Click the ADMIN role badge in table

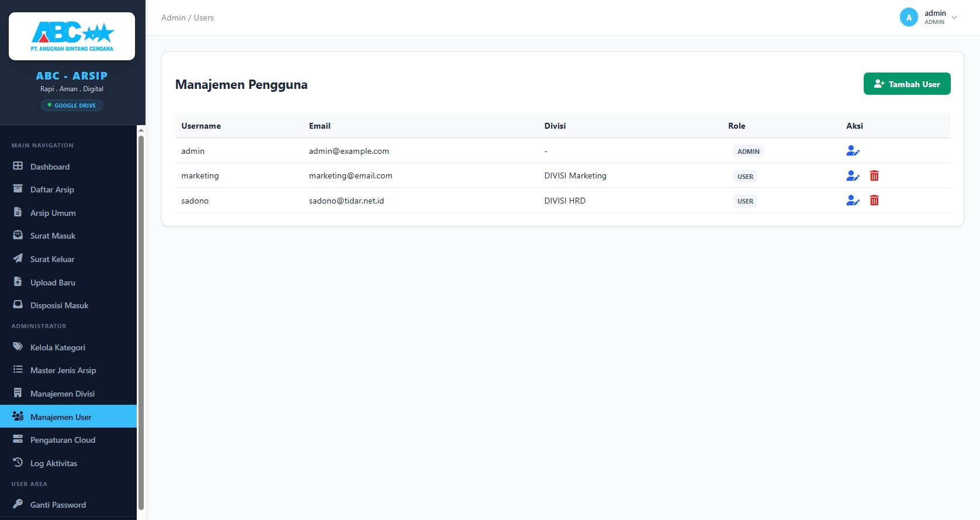pyautogui.click(x=749, y=151)
